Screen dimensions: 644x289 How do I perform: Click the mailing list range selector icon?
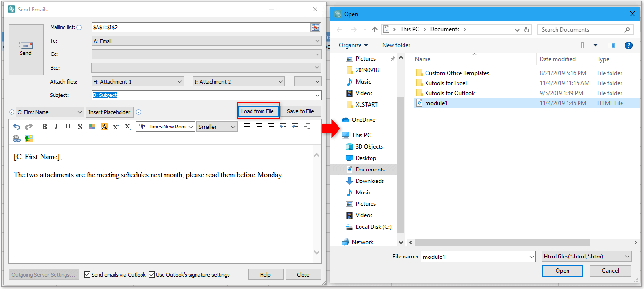pyautogui.click(x=315, y=28)
